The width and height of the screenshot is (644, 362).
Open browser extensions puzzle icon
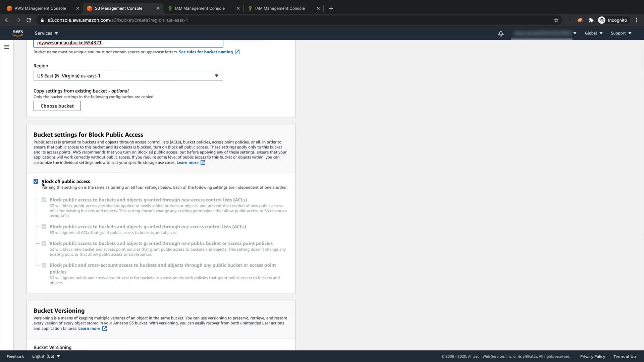click(591, 20)
